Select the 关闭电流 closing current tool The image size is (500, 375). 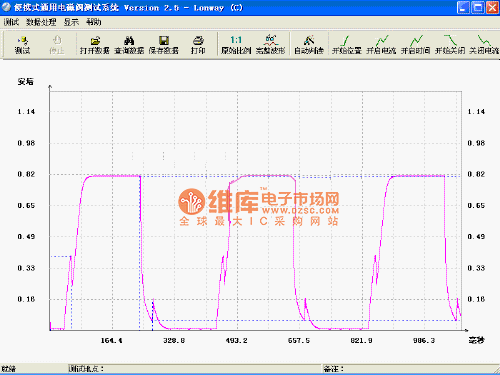click(x=484, y=45)
